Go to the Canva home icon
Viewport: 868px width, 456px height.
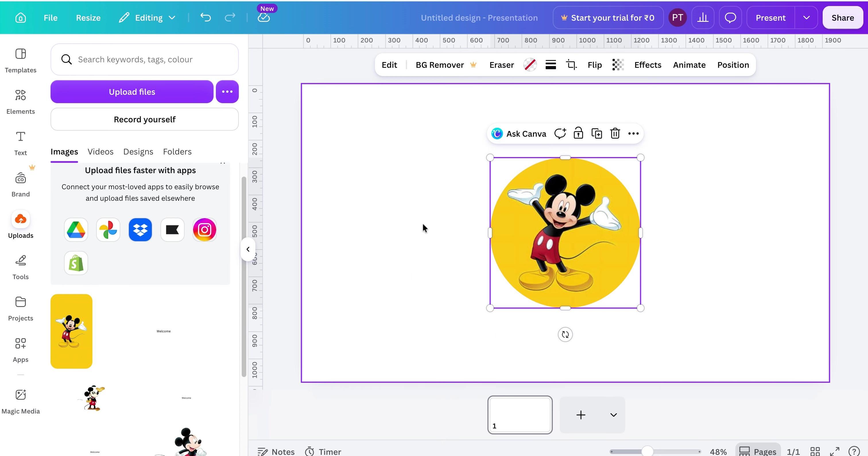click(21, 18)
